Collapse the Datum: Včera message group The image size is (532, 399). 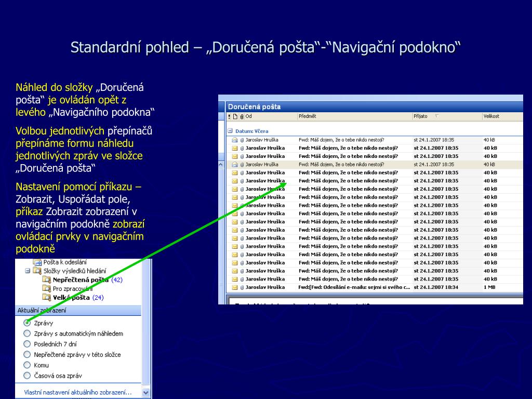[230, 130]
